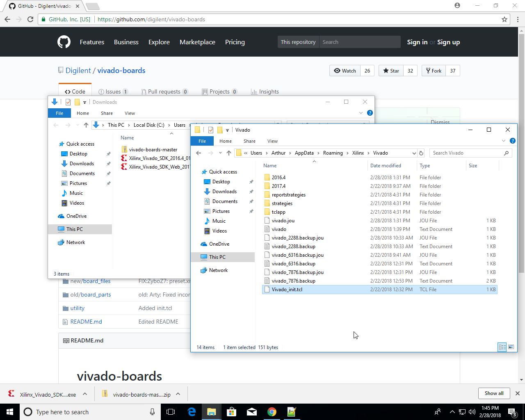
Task: Open View tab in Downloads window
Action: click(130, 113)
